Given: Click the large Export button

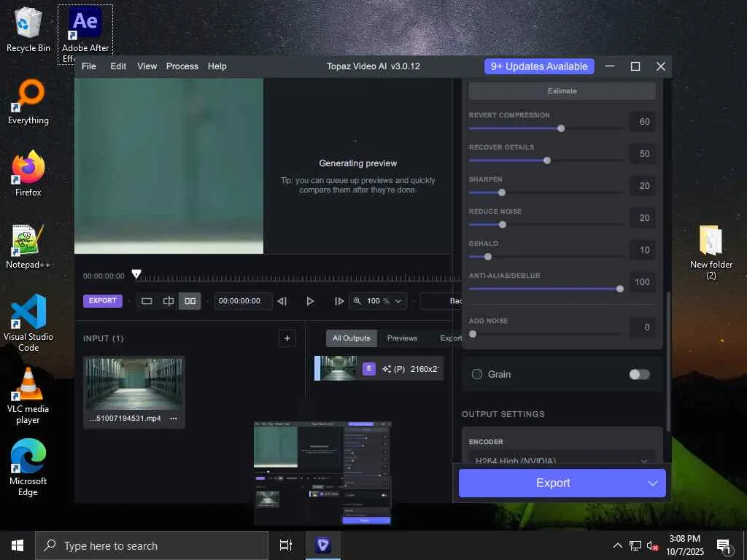Looking at the screenshot, I should (x=553, y=483).
